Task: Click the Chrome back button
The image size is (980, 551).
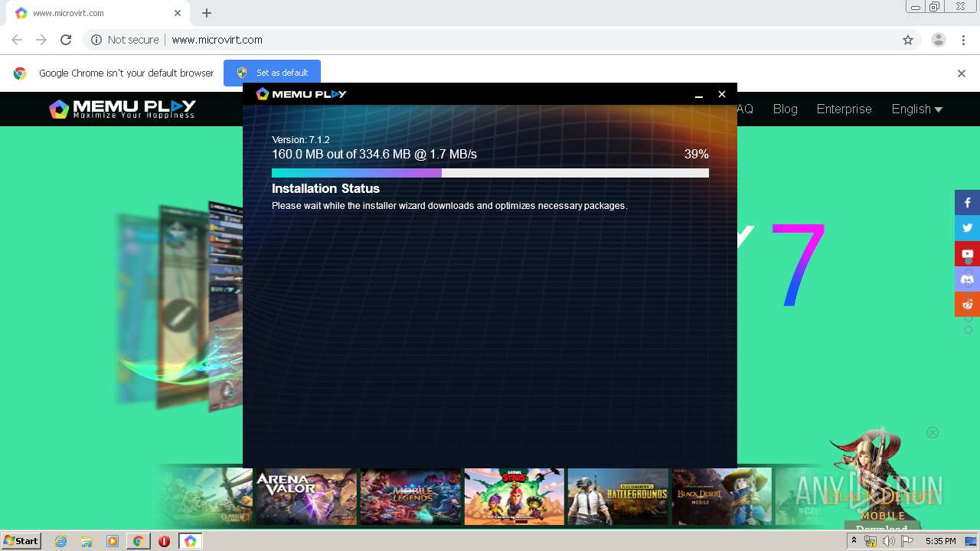Action: (17, 40)
